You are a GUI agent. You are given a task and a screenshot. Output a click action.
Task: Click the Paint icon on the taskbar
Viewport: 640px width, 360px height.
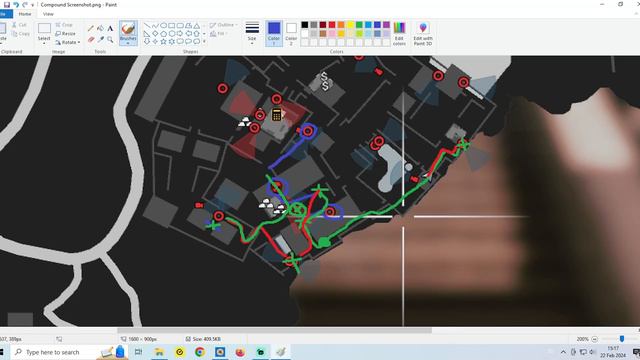point(281,352)
